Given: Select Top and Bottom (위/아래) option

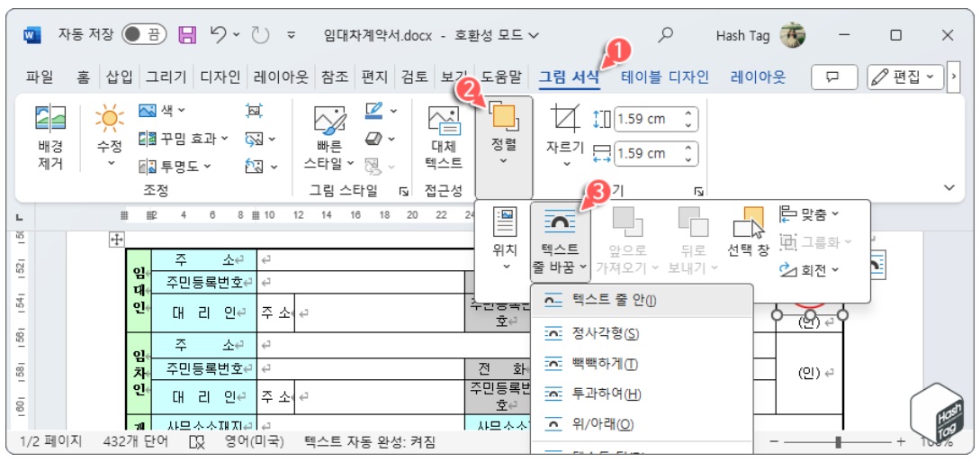Looking at the screenshot, I should coord(642,424).
